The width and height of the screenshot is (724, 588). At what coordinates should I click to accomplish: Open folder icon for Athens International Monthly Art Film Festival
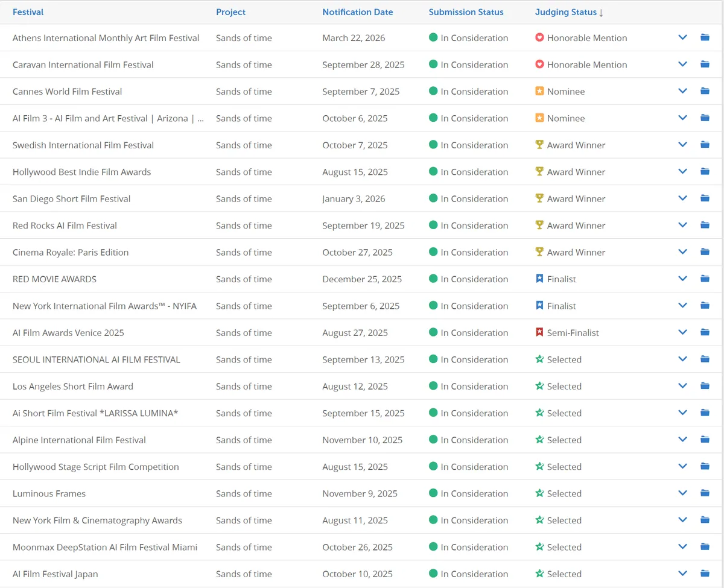coord(705,37)
